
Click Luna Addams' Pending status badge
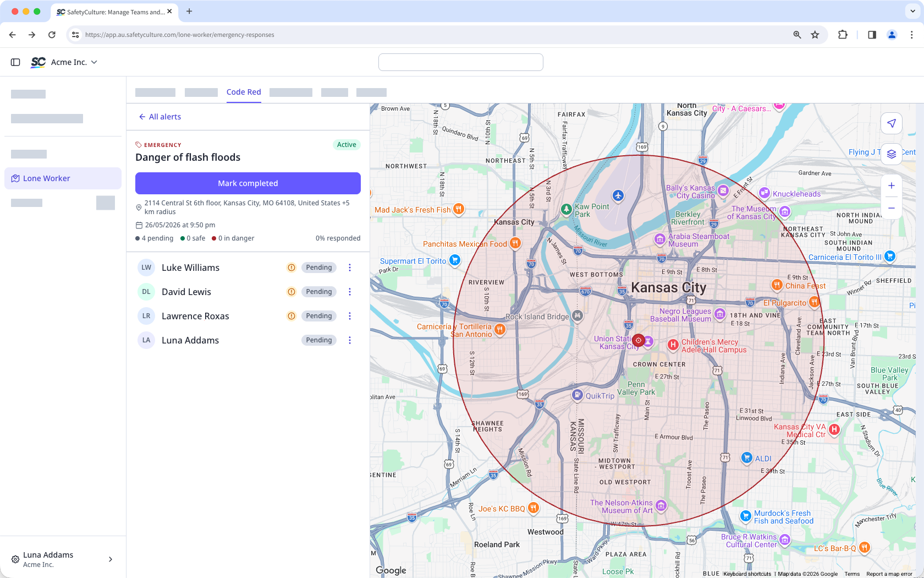[319, 340]
